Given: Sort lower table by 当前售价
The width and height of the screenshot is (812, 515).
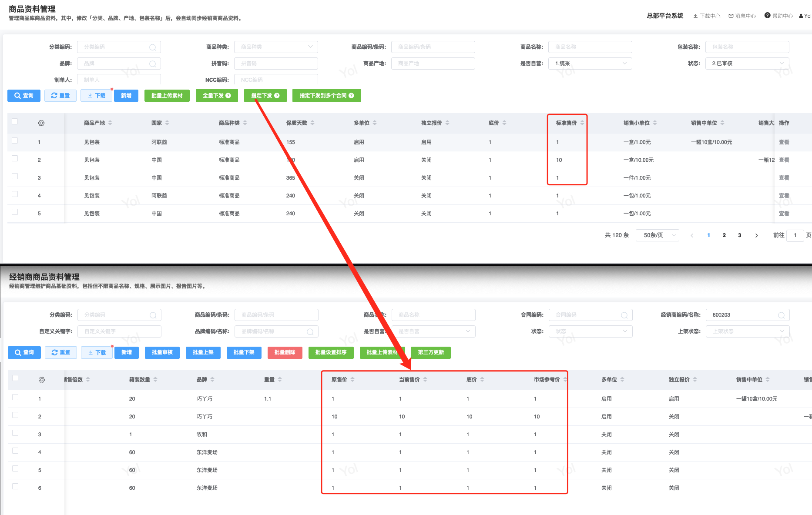Looking at the screenshot, I should pyautogui.click(x=425, y=380).
